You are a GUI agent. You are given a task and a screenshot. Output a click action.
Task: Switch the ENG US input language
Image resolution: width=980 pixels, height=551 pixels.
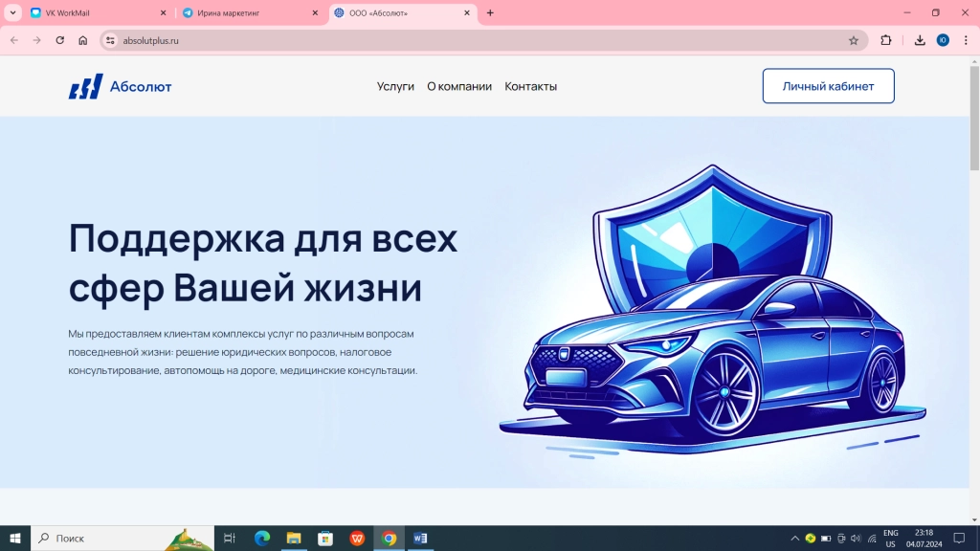click(x=891, y=538)
